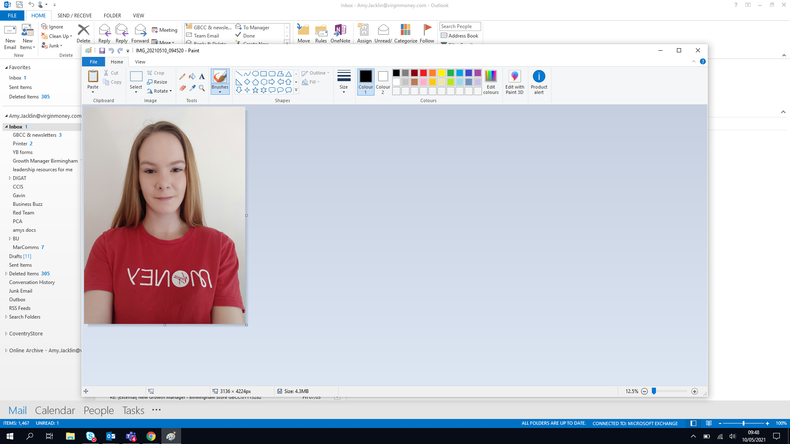Select the Colour picker eyedropper tool
Screen dimensions: 790x444
192,88
